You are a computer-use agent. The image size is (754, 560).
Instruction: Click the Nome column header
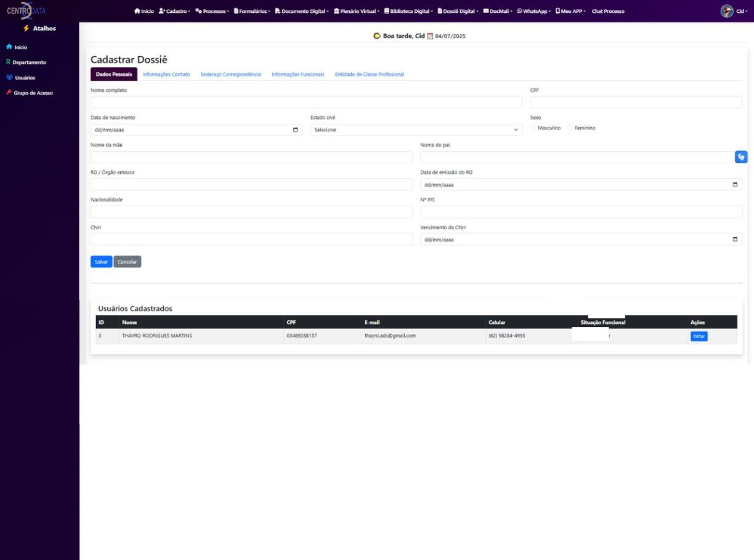129,322
